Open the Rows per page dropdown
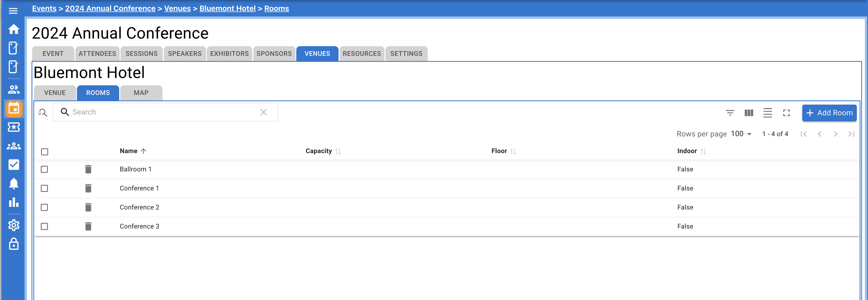 [741, 134]
